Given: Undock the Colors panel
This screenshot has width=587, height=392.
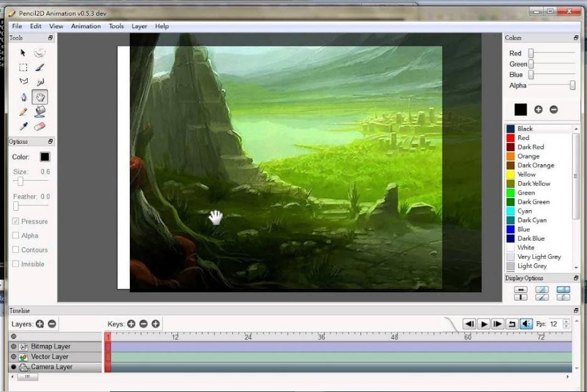Looking at the screenshot, I should point(576,38).
